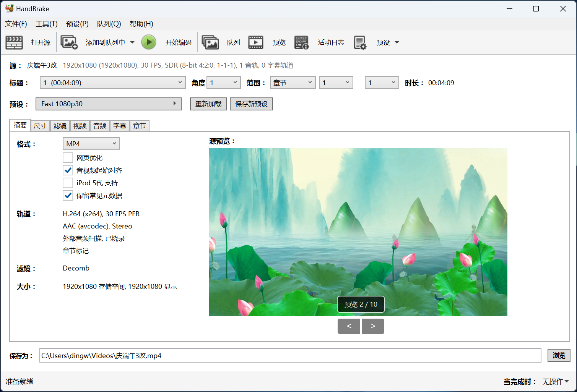
Task: Click the 保存新预设 button
Action: 251,104
